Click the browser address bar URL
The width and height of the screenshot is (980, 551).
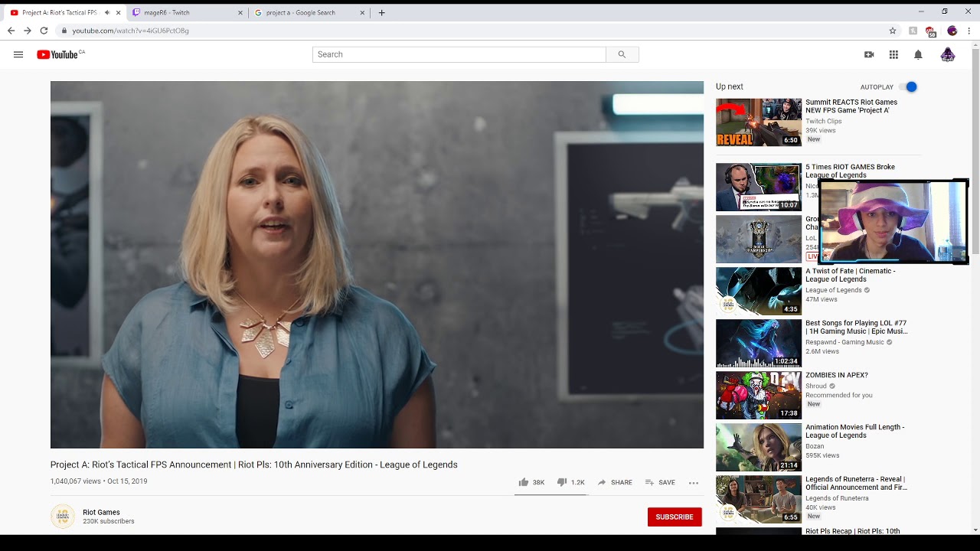click(x=131, y=31)
